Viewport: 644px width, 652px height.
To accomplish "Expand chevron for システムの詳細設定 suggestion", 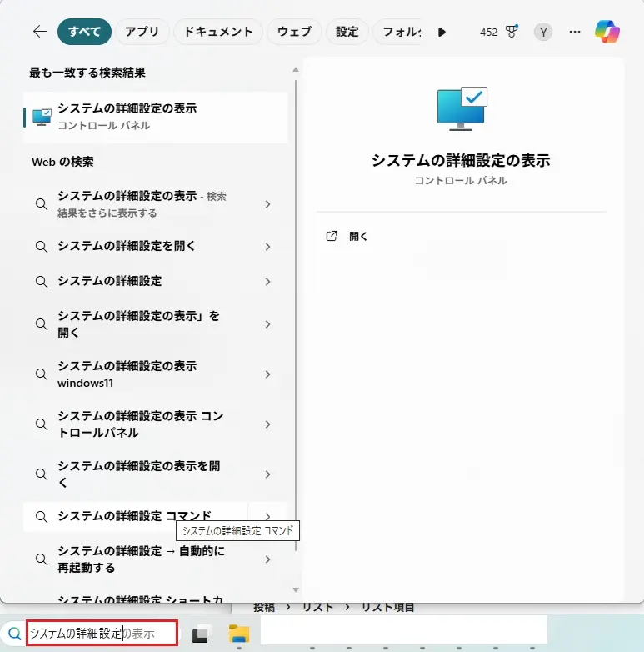I will (267, 282).
